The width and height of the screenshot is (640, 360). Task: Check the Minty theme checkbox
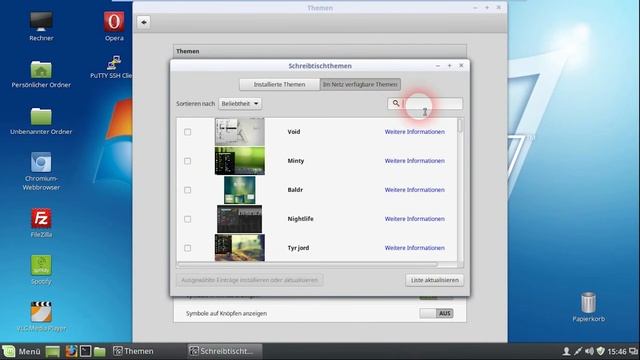click(187, 161)
